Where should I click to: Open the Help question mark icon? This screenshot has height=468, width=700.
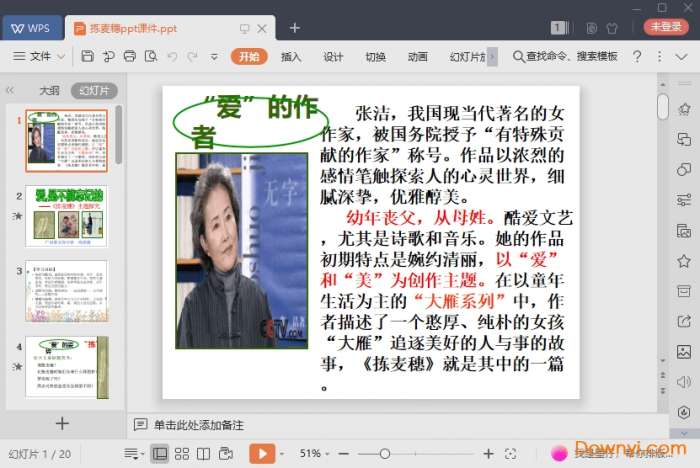click(637, 56)
